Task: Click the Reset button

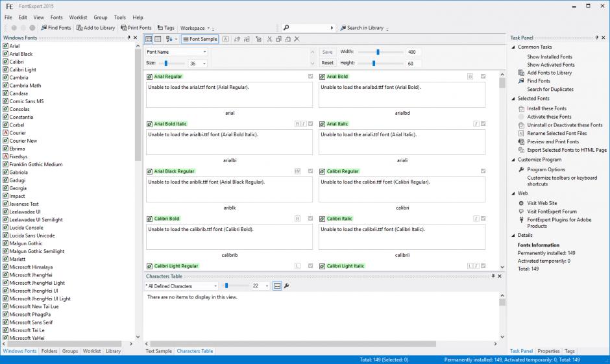Action: coord(328,62)
